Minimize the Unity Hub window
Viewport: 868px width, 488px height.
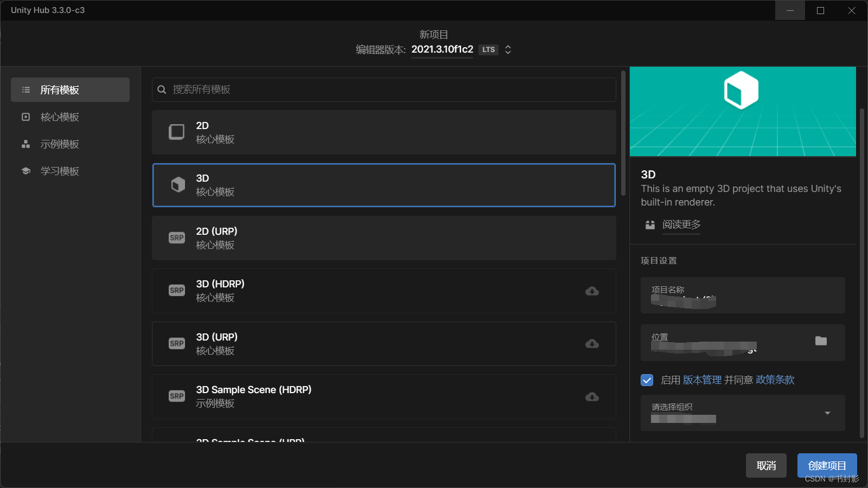pos(790,10)
